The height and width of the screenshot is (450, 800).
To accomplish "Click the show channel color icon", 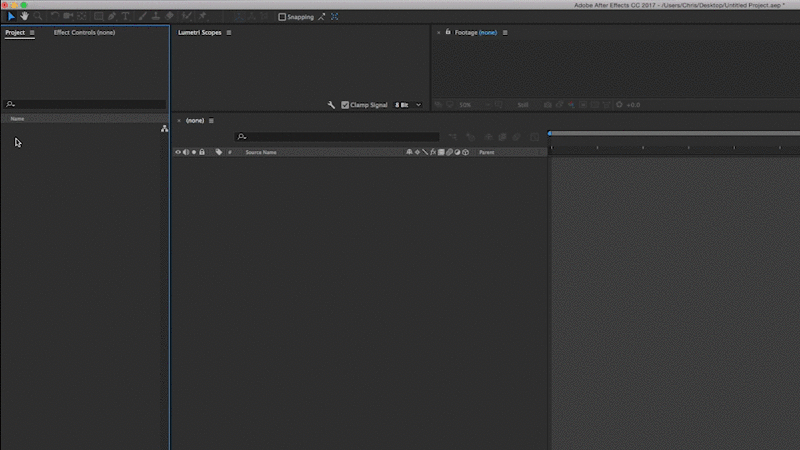I will point(571,105).
